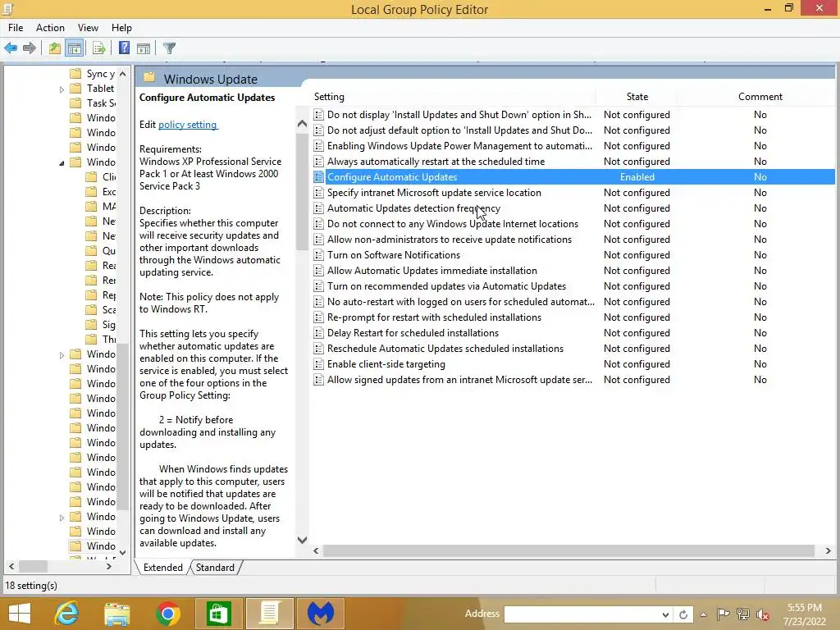Click the Forward arrow toolbar icon
The image size is (840, 630).
pos(30,48)
